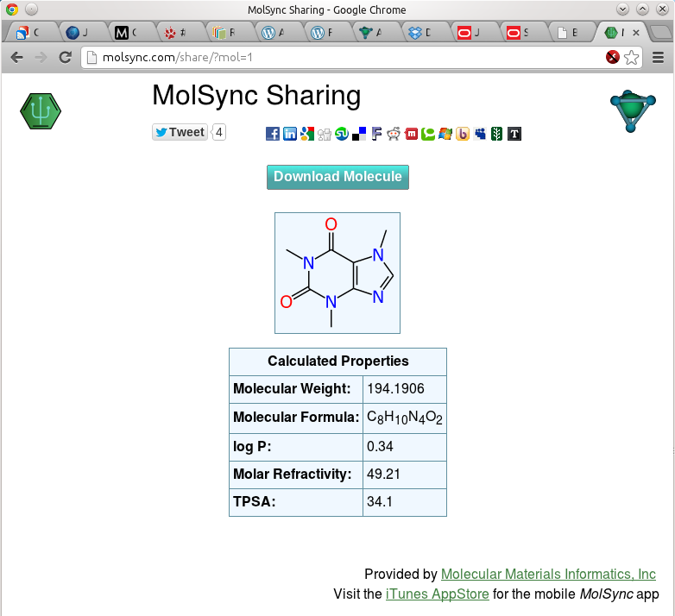Click the tweet count bubble
675x616 pixels.
(219, 132)
